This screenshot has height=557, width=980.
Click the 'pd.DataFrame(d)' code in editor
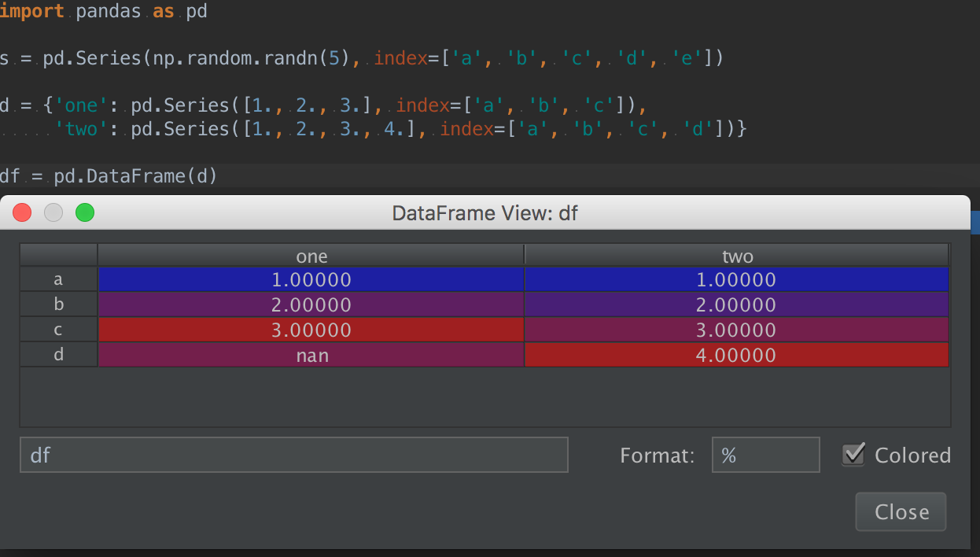pyautogui.click(x=135, y=176)
